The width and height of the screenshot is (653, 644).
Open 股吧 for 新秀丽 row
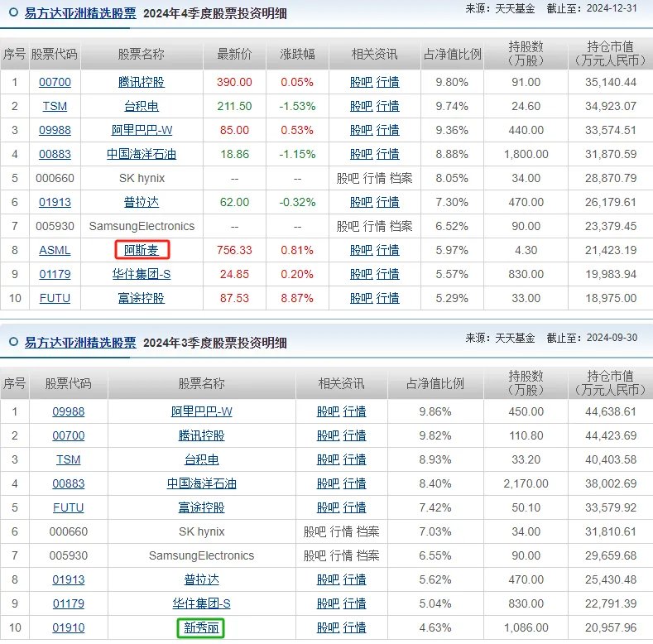[x=329, y=627]
